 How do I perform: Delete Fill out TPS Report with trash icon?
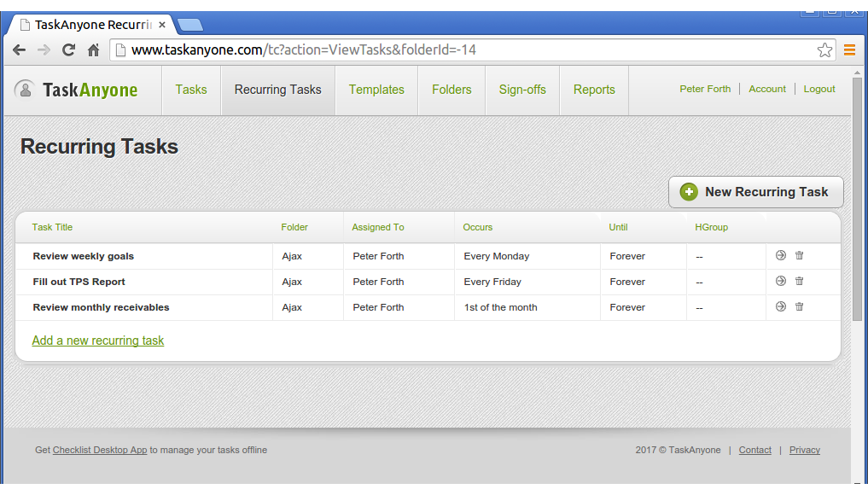(800, 281)
